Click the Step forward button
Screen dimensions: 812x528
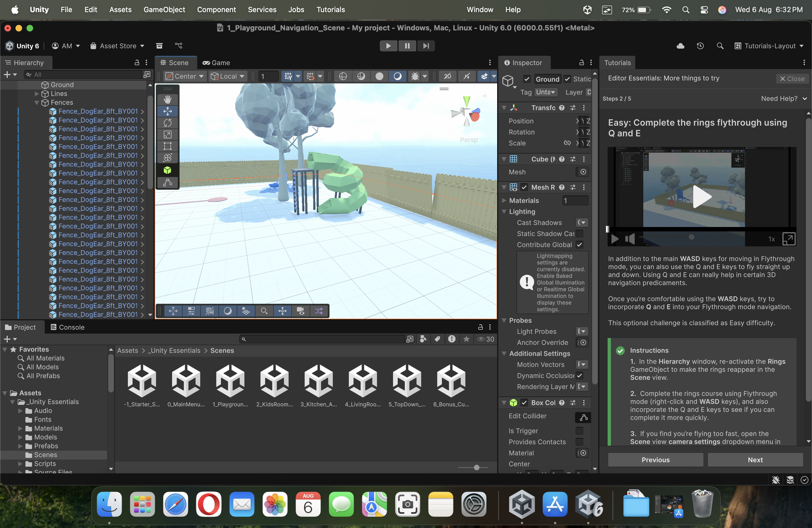click(x=426, y=46)
